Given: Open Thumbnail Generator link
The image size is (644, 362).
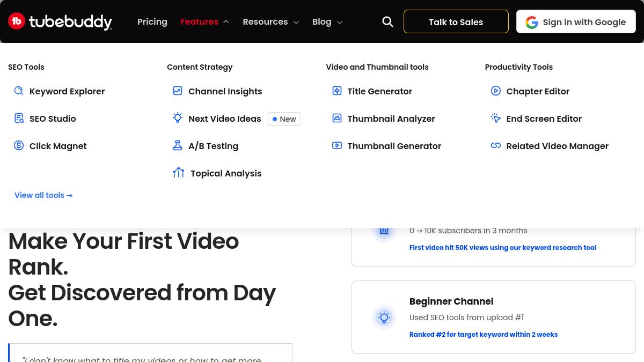Looking at the screenshot, I should tap(394, 146).
